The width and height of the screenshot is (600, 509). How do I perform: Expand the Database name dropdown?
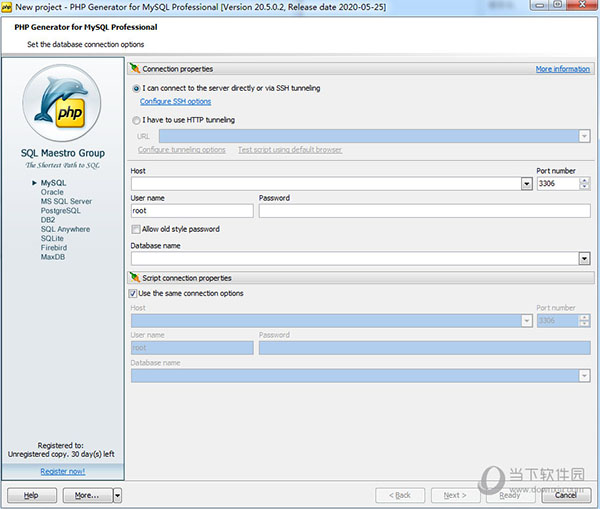pyautogui.click(x=584, y=259)
